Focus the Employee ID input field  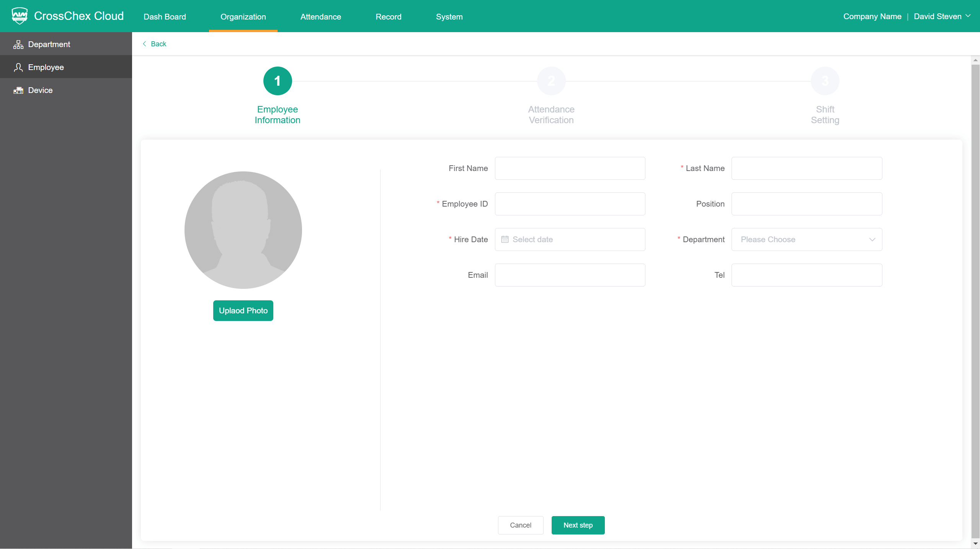pos(570,204)
